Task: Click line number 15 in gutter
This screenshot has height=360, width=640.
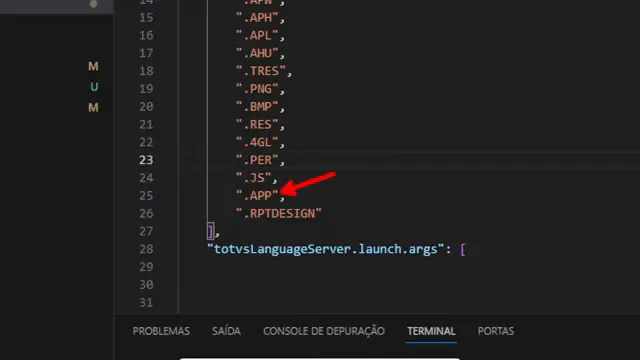Action: click(x=146, y=18)
